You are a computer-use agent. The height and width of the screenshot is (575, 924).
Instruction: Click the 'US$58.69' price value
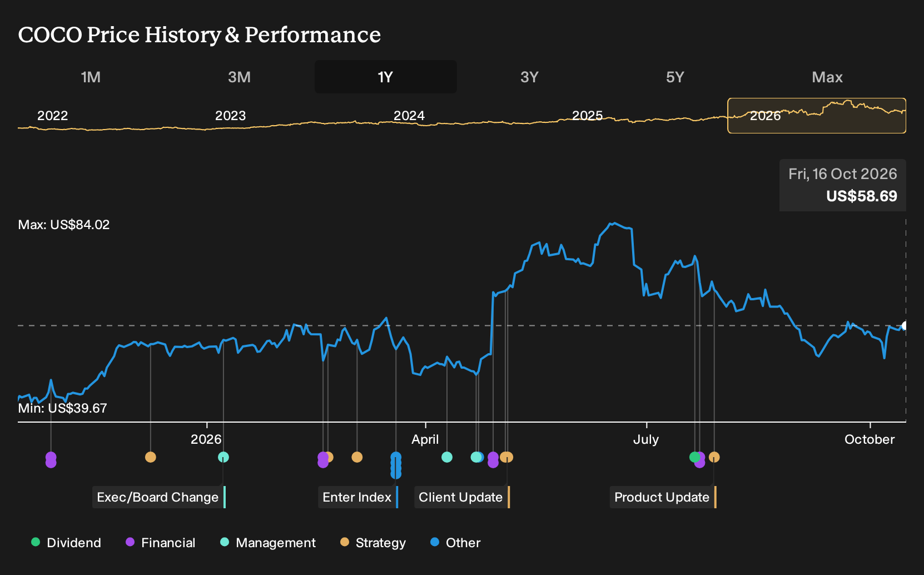pos(862,196)
